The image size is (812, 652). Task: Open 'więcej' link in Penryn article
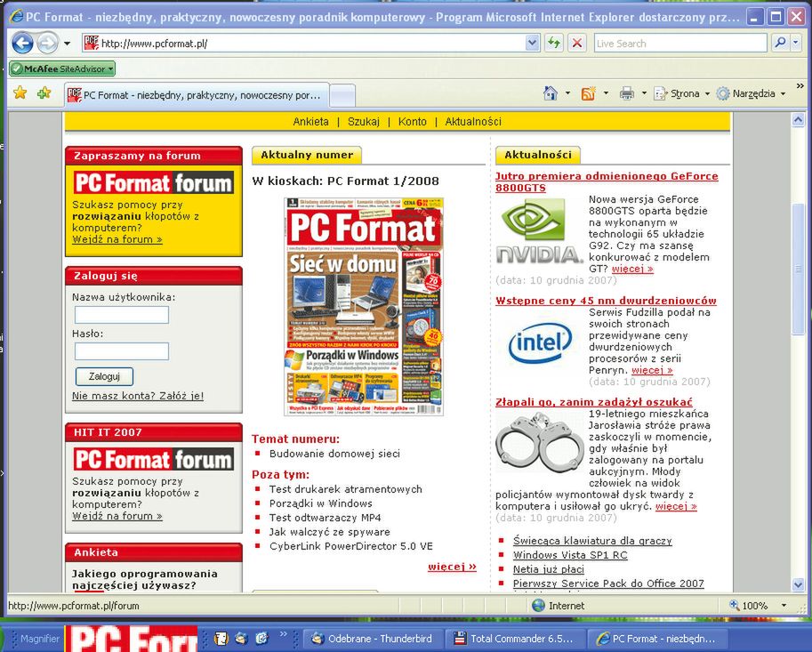click(652, 370)
